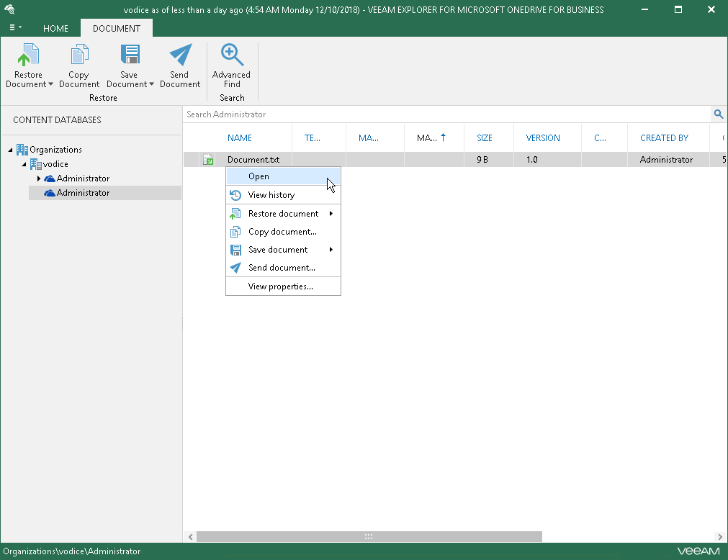Viewport: 728px width, 560px height.
Task: Click the Save Document floppy icon
Action: (x=130, y=55)
